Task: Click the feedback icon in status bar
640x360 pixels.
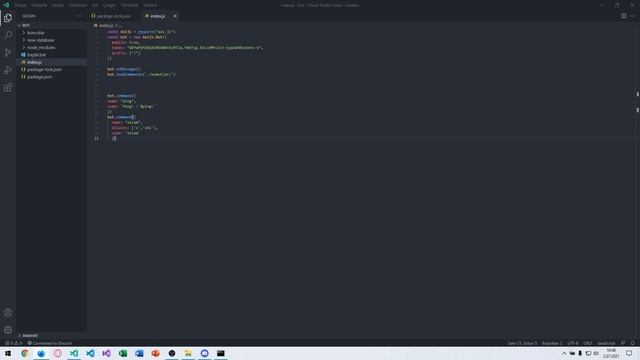Action: 623,343
